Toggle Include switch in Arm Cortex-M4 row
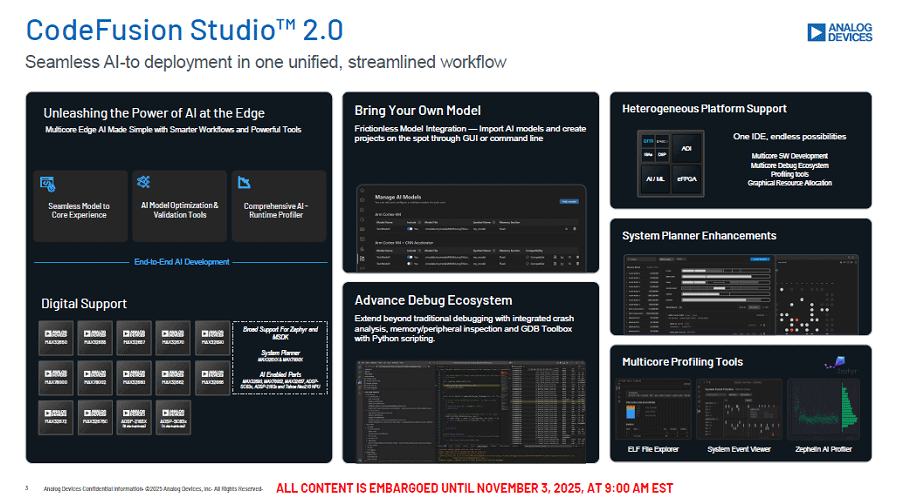900x500 pixels. tap(410, 229)
